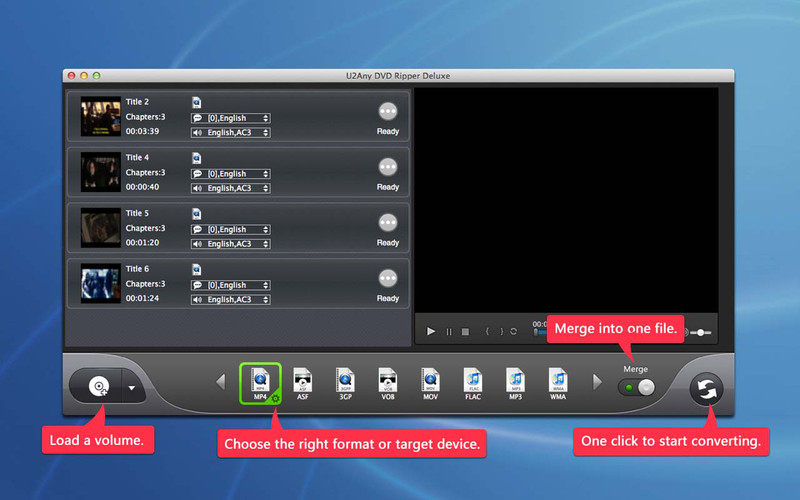Open Title 2 options ellipsis button

coord(388,111)
